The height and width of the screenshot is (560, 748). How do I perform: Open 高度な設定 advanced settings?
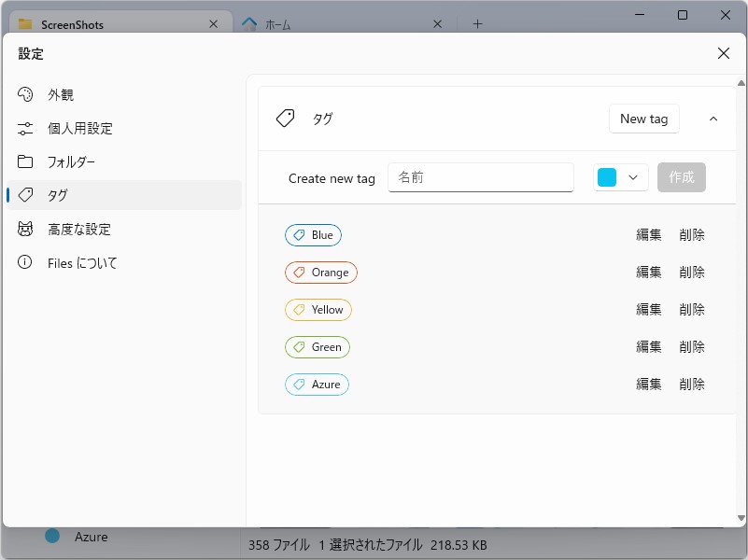[75, 229]
